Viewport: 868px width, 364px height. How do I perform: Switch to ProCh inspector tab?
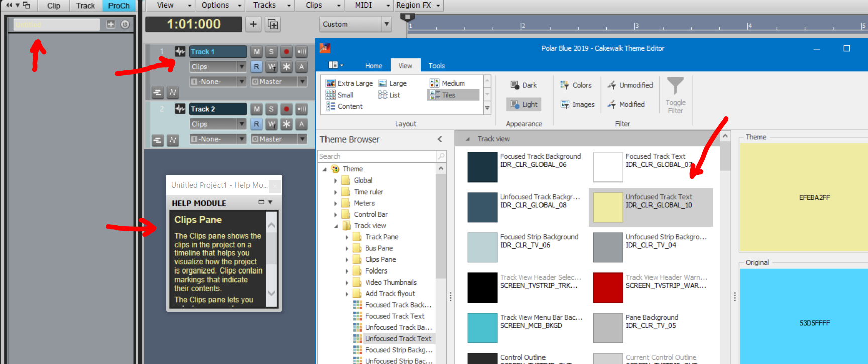119,6
